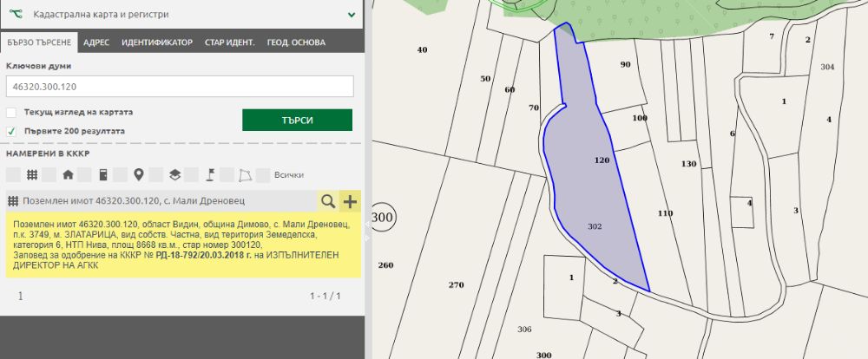Screen dimensions: 868x359
Task: Tick the checkbox before the land parcel grid icon
Action: 13,175
